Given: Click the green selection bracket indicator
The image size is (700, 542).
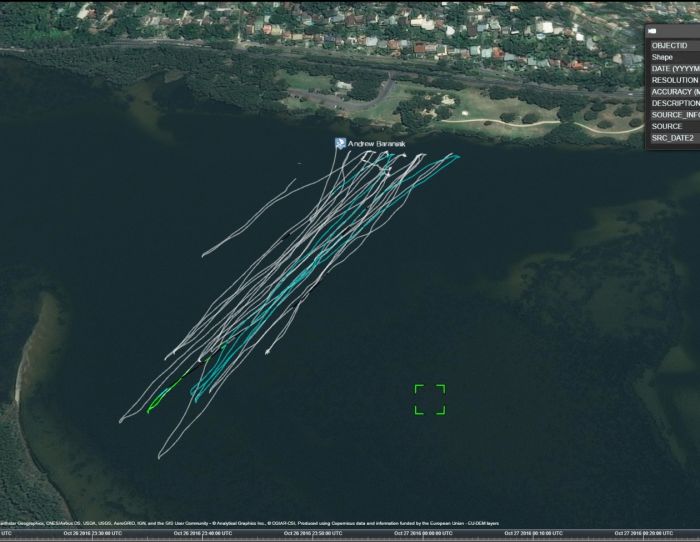Looking at the screenshot, I should (430, 399).
